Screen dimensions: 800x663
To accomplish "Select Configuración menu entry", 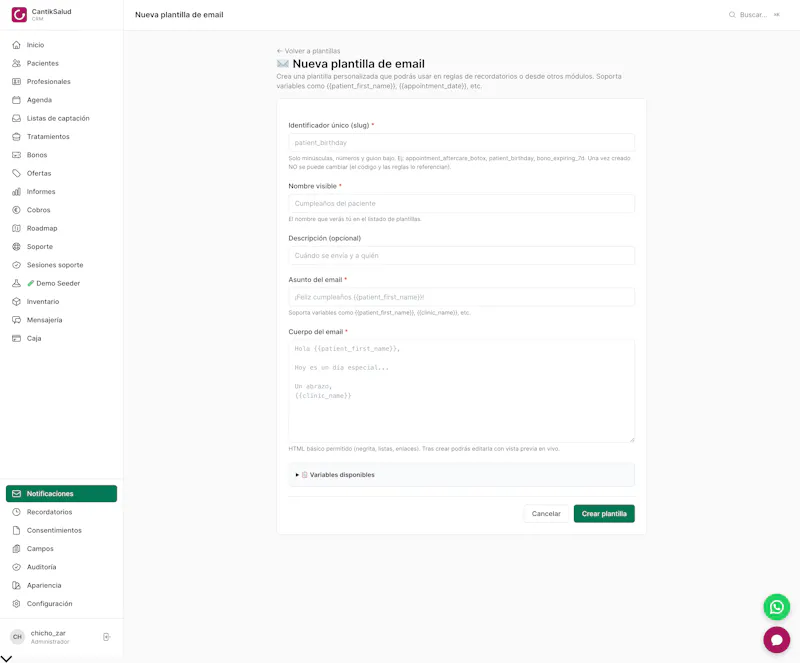I will tap(61, 604).
